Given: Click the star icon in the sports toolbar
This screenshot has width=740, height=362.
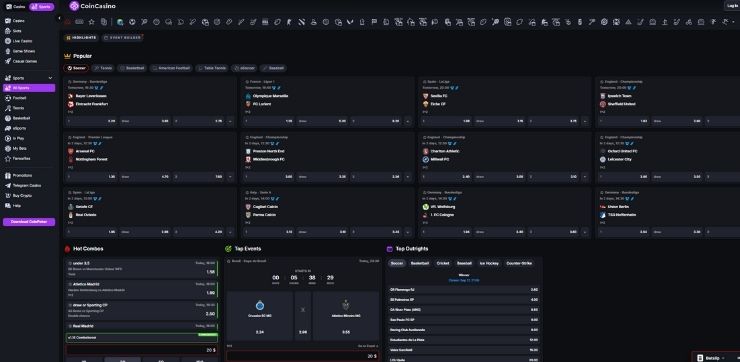Looking at the screenshot, I should click(92, 22).
